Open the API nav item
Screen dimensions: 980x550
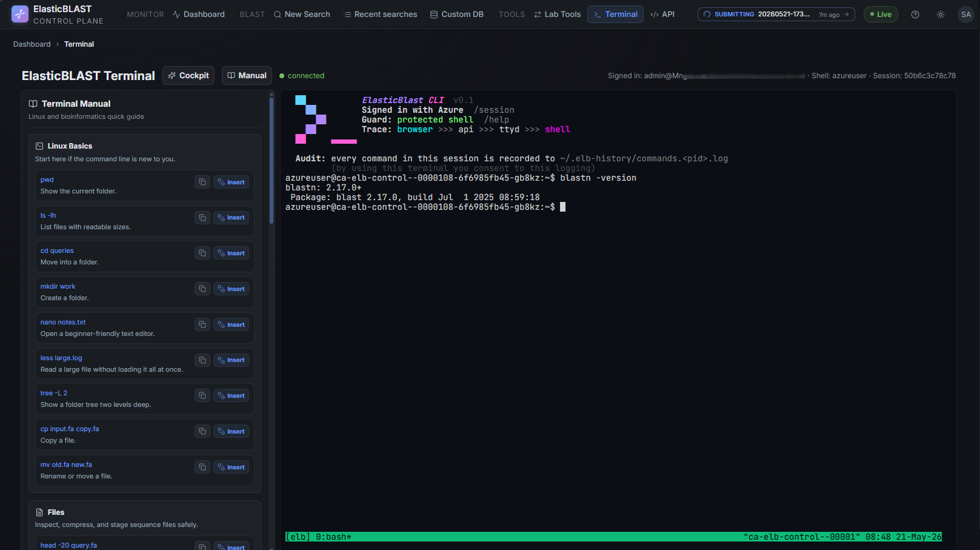click(662, 15)
